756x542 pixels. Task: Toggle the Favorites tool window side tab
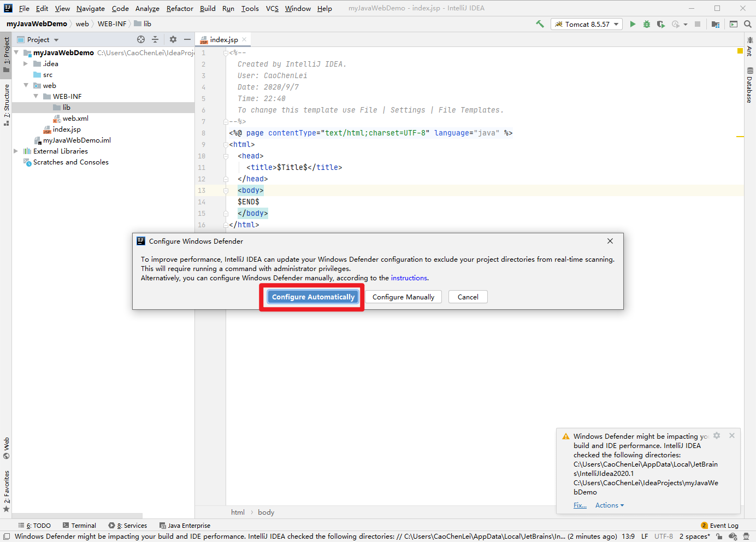pyautogui.click(x=6, y=491)
